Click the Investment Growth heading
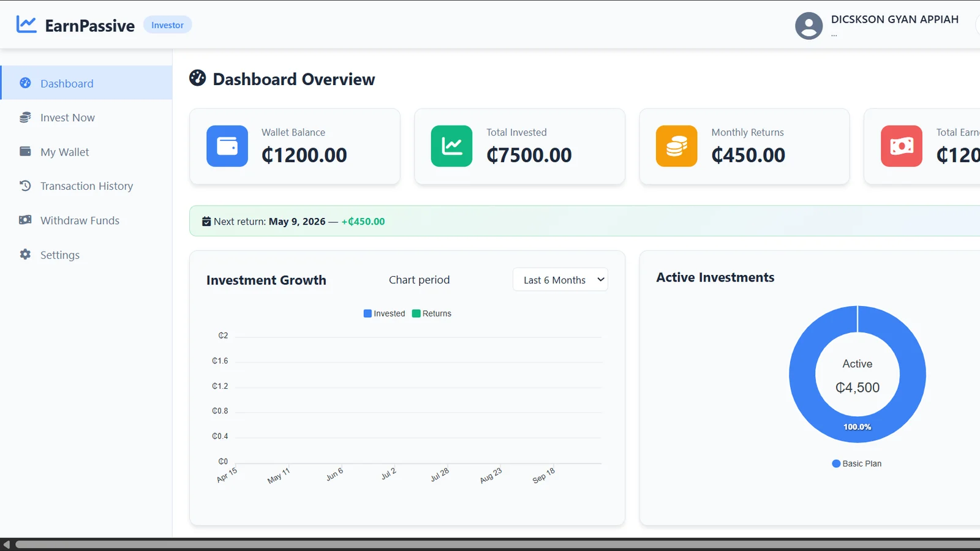The image size is (980, 551). click(266, 280)
